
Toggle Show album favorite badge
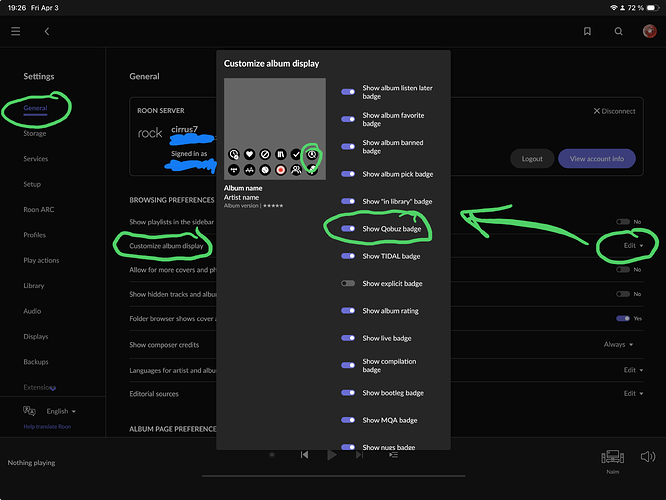coord(348,119)
